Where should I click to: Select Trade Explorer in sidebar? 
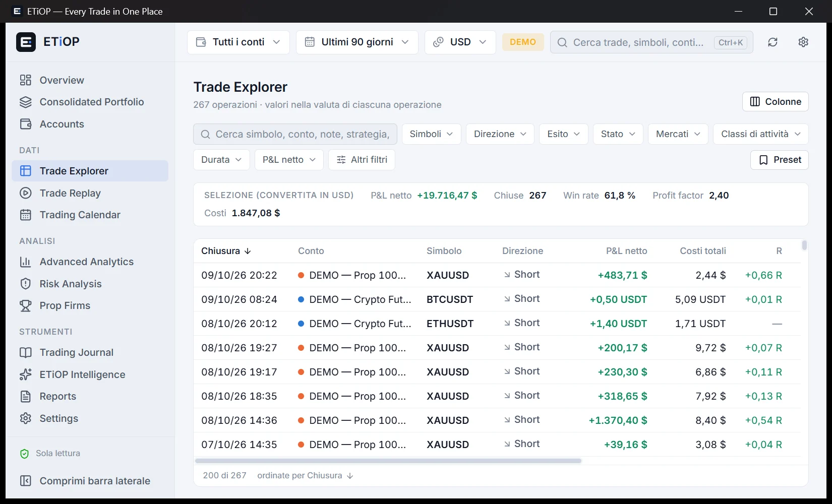point(90,171)
